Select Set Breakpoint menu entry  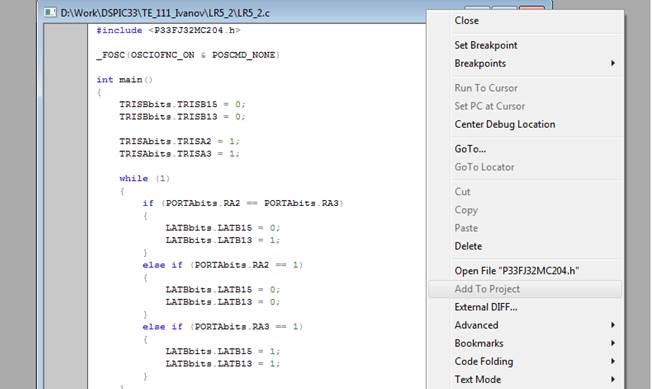tap(486, 45)
